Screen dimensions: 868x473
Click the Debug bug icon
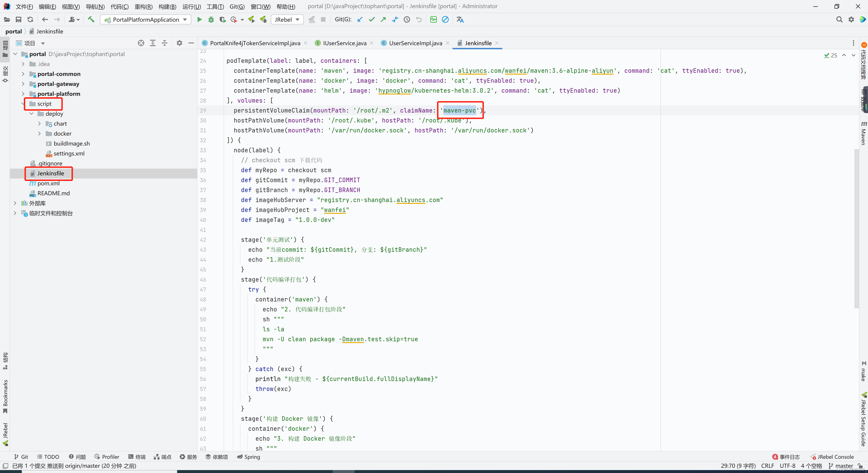pyautogui.click(x=211, y=19)
